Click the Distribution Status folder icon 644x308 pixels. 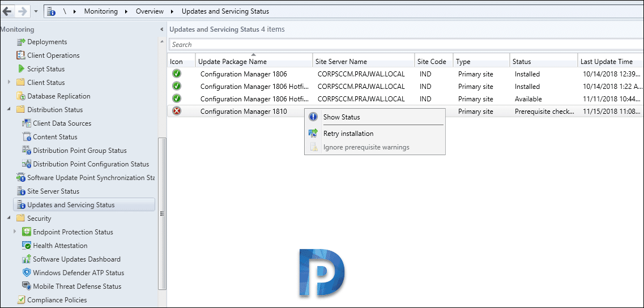coord(20,110)
